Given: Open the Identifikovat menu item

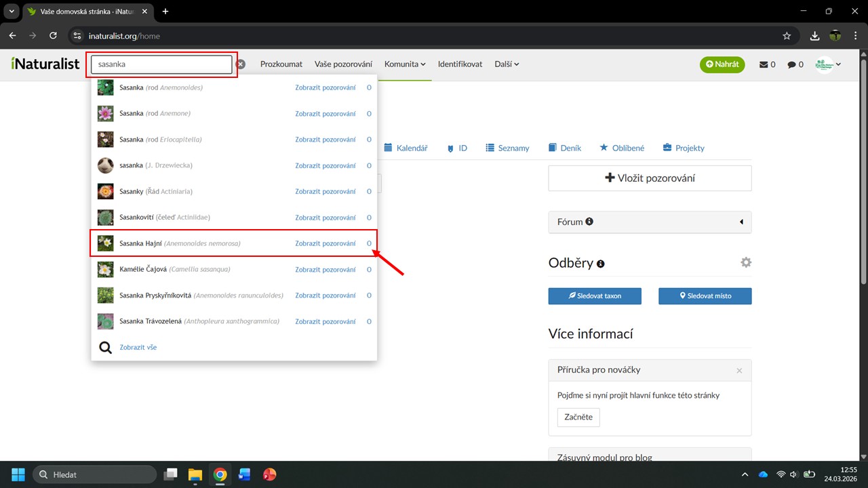Looking at the screenshot, I should pyautogui.click(x=460, y=64).
